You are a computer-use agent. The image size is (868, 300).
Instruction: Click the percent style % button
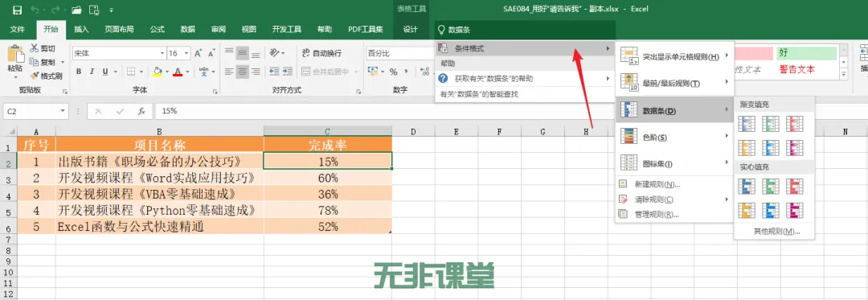(394, 72)
